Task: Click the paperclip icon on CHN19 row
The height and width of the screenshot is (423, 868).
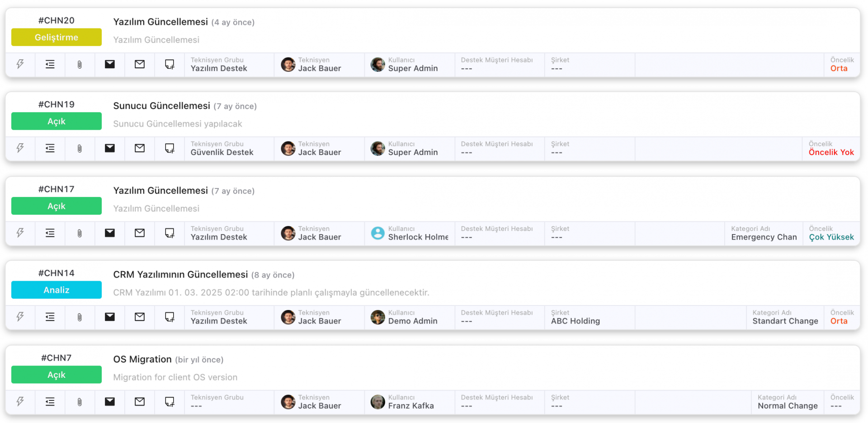Action: pyautogui.click(x=80, y=148)
